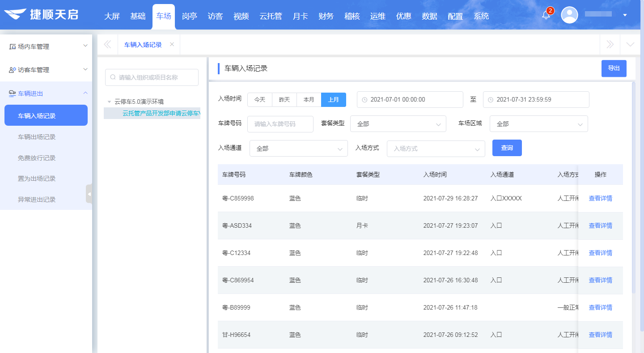View details for 粤-B89999
Image resolution: width=644 pixels, height=353 pixels.
click(x=601, y=307)
